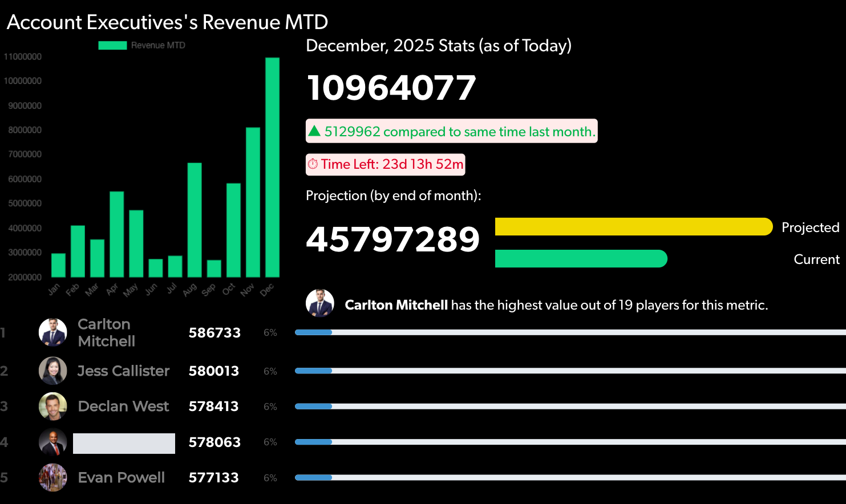Click the 11000000 y-axis label

pyautogui.click(x=23, y=57)
